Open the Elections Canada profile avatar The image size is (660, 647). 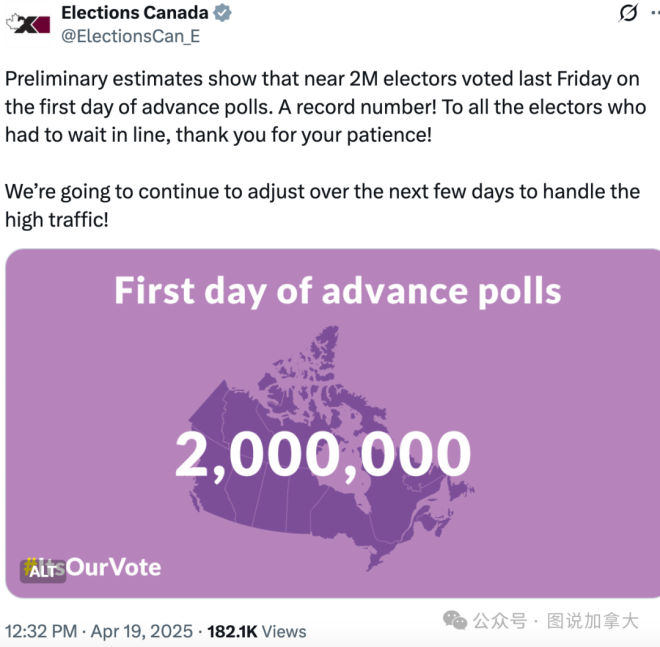(x=28, y=24)
